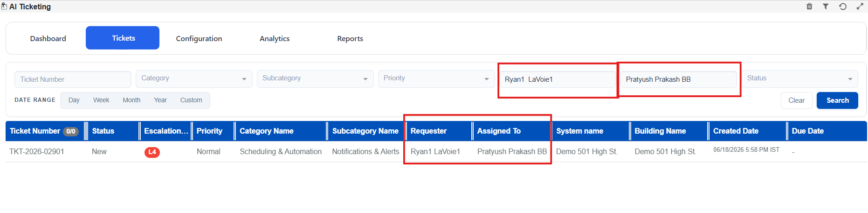
Task: Open the Priority dropdown
Action: (436, 78)
